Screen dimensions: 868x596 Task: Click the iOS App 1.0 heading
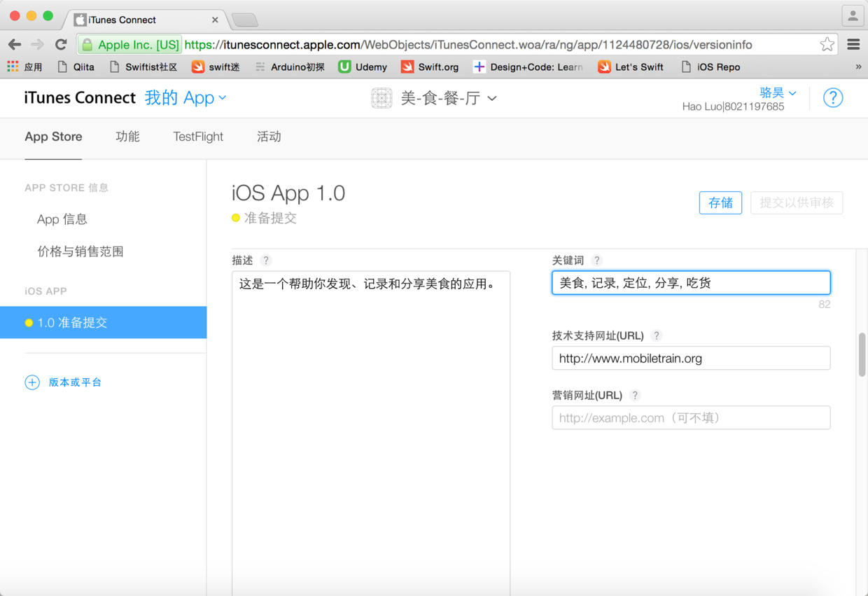click(288, 193)
